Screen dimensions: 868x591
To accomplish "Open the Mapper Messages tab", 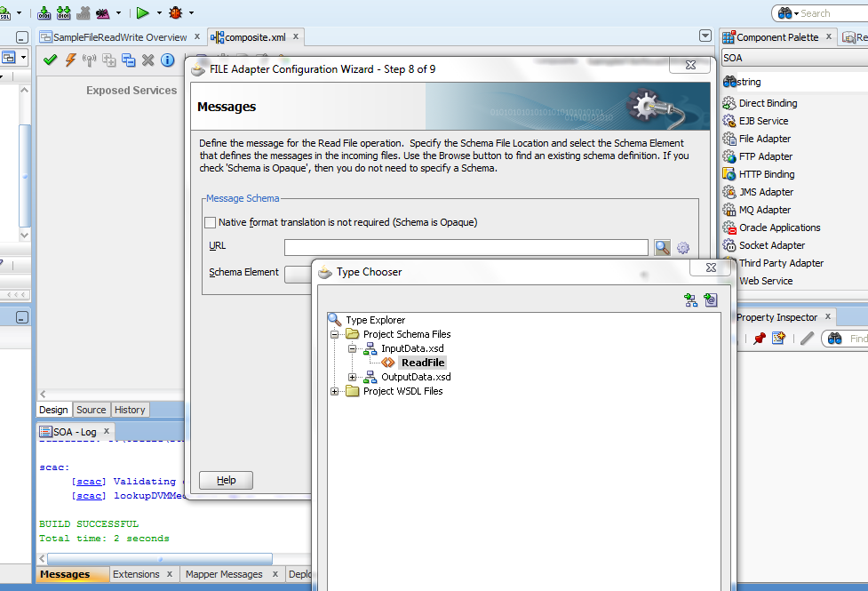I will pos(224,574).
